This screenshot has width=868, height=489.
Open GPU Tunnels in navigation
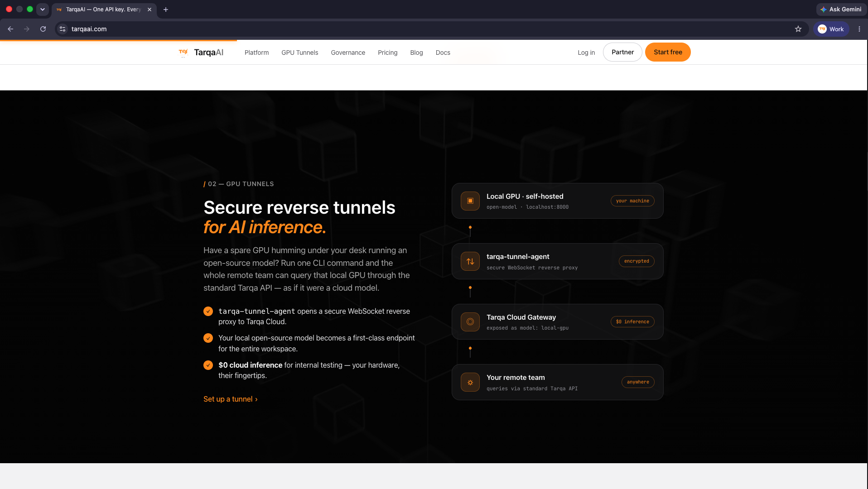coord(300,53)
